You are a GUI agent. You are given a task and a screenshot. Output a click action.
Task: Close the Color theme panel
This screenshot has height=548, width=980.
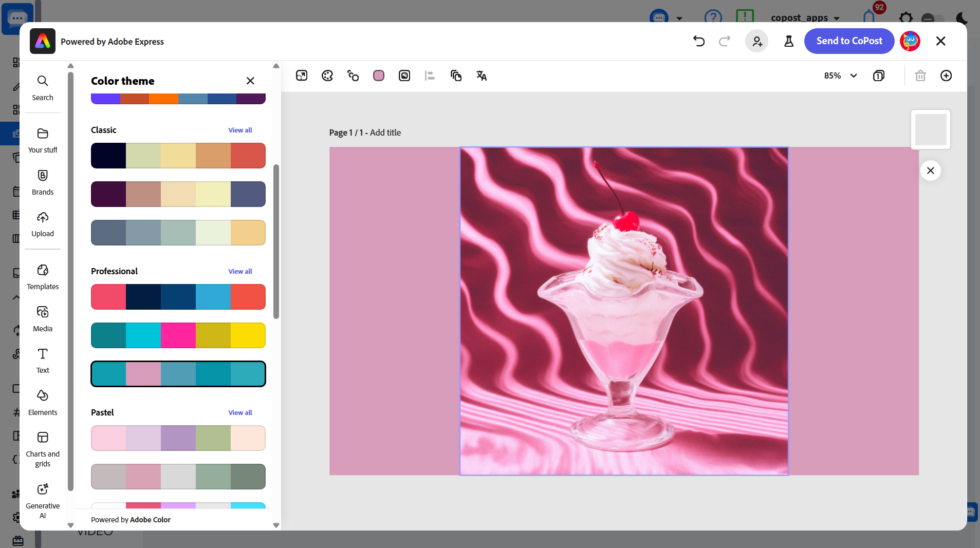pos(250,81)
